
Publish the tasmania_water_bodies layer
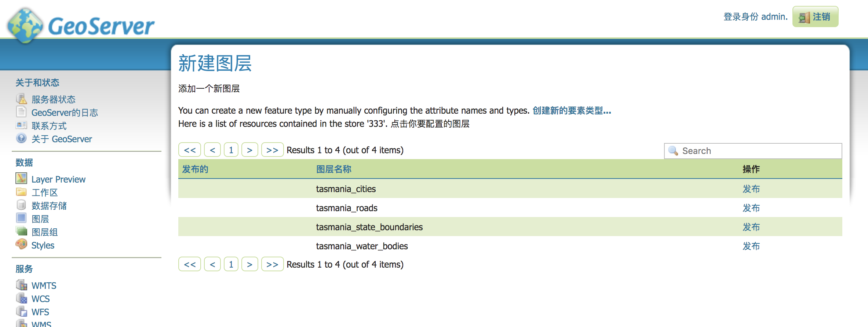751,246
